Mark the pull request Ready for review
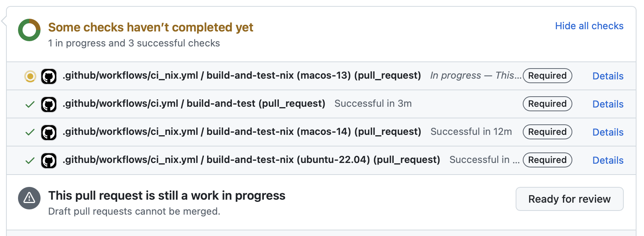 (x=569, y=199)
